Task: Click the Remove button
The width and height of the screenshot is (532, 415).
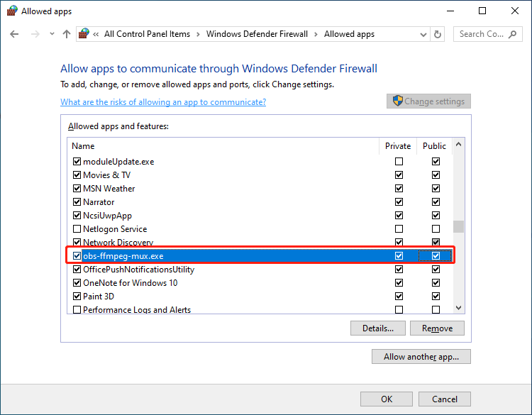Action: (x=437, y=328)
